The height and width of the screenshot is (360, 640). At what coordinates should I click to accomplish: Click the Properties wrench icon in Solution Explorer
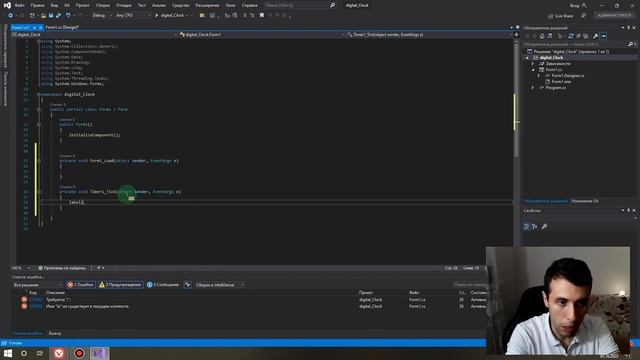595,36
